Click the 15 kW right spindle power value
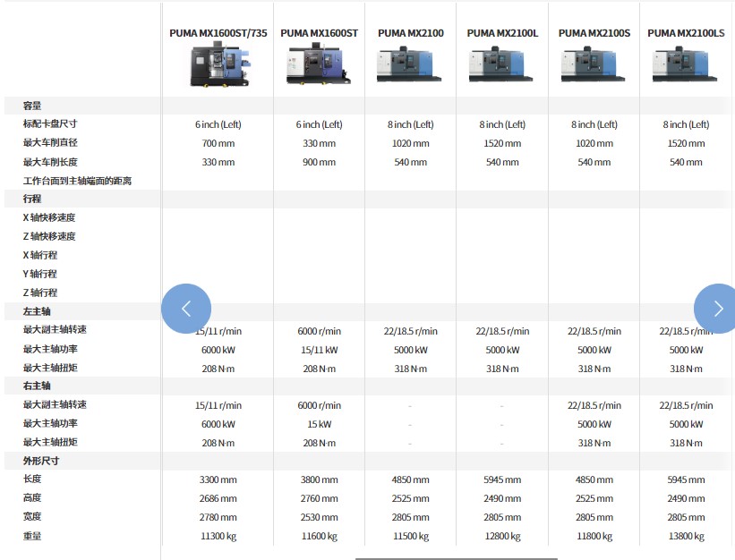 tap(320, 424)
